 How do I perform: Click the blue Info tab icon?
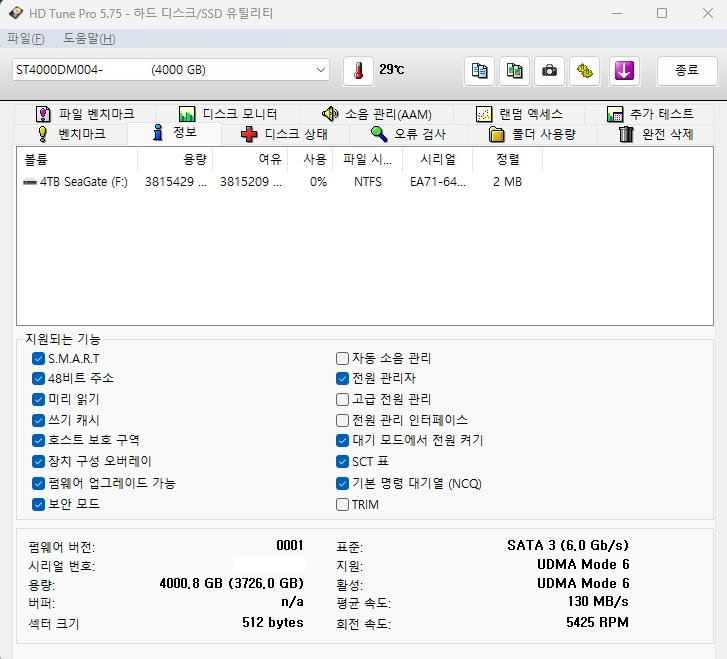click(158, 133)
